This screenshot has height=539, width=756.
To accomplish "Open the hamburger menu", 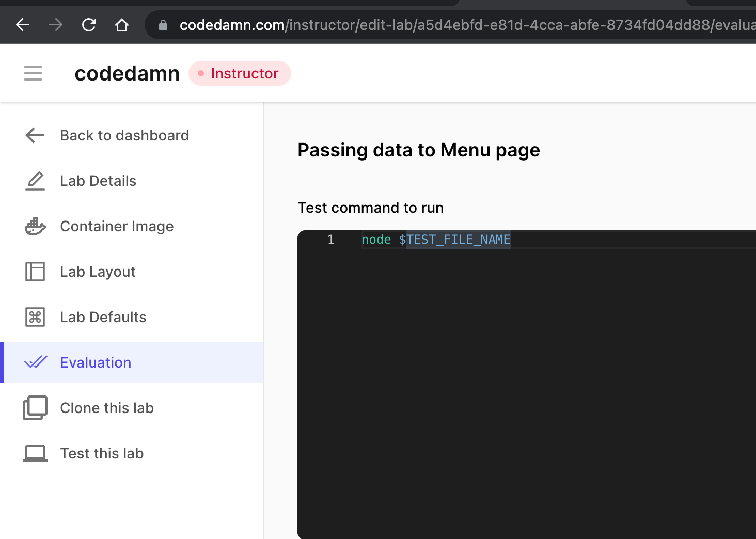I will pos(33,73).
